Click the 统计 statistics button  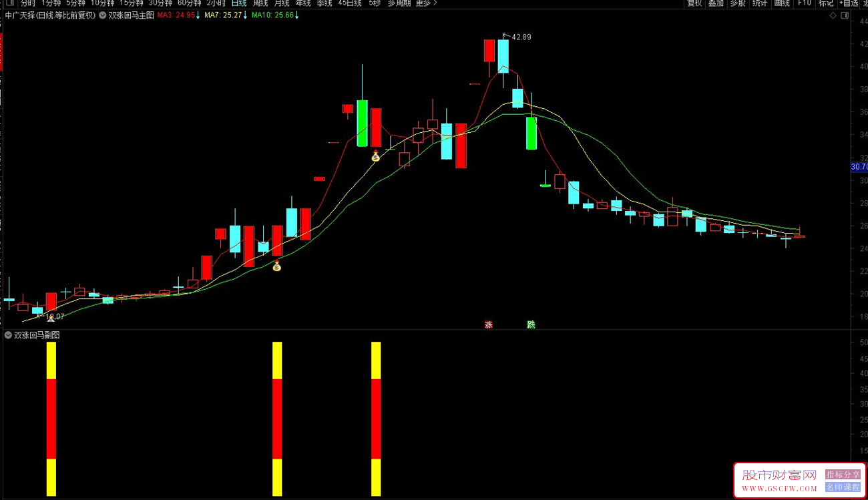pyautogui.click(x=759, y=3)
